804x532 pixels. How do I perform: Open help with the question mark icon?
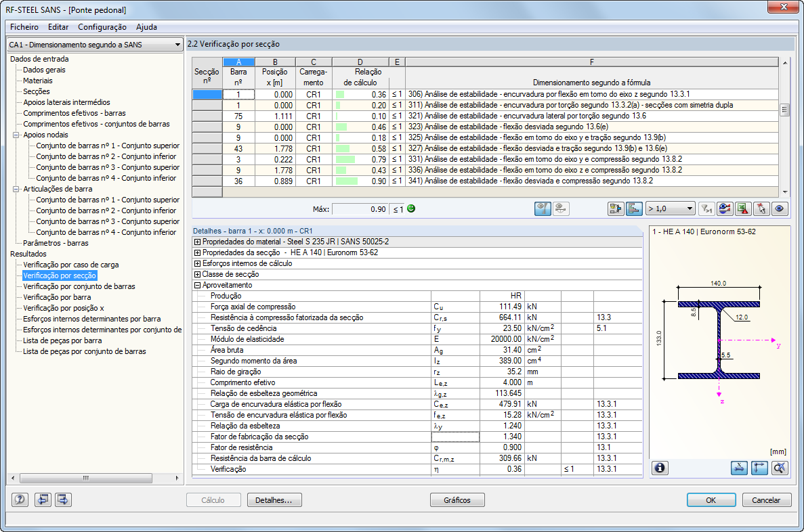(20, 500)
